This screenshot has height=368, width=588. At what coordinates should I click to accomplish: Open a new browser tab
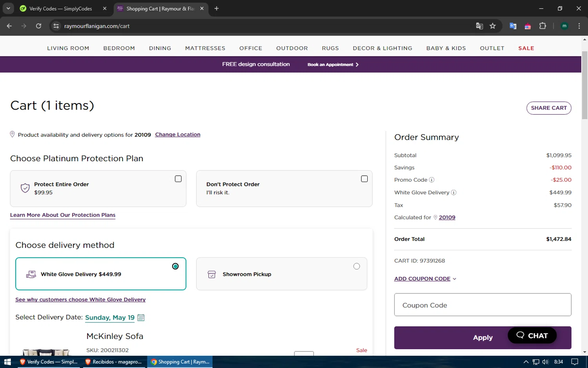[x=216, y=8]
